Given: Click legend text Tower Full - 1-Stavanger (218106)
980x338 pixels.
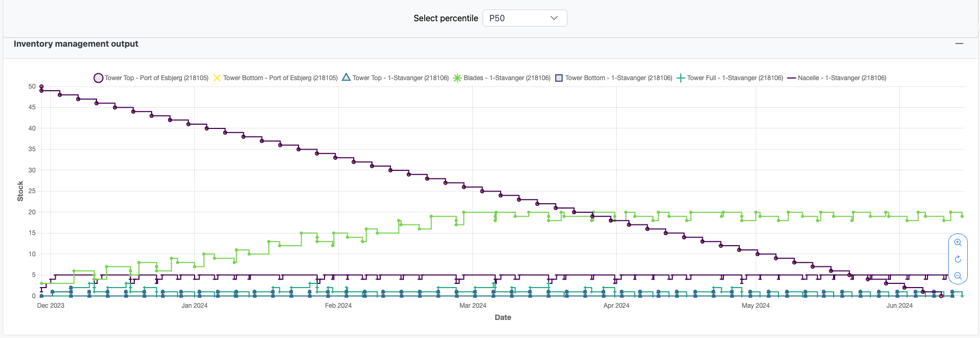Looking at the screenshot, I should point(735,78).
